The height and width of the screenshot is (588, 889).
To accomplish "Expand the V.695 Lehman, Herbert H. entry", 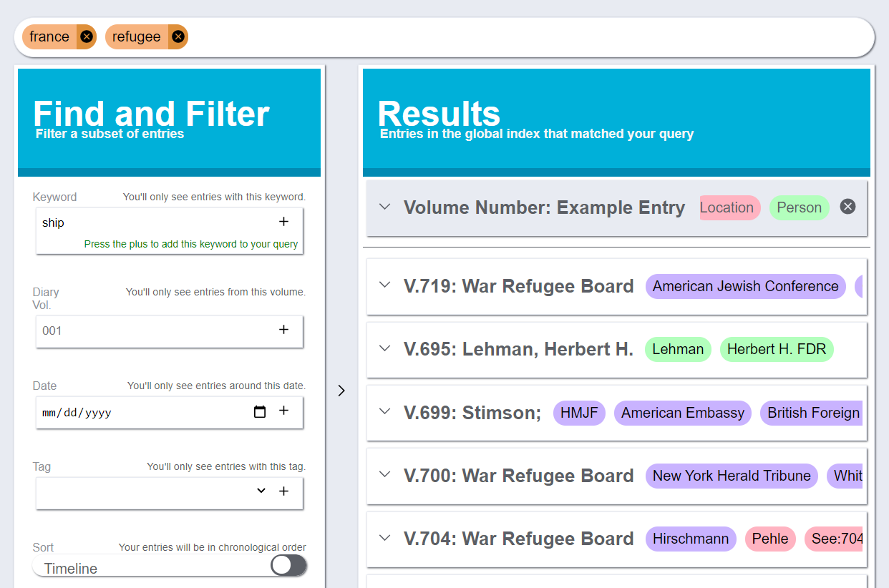I will tap(385, 348).
